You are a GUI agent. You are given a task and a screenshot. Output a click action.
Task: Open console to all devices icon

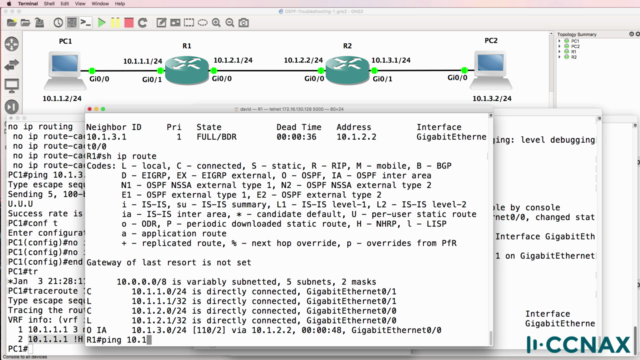coord(86,23)
